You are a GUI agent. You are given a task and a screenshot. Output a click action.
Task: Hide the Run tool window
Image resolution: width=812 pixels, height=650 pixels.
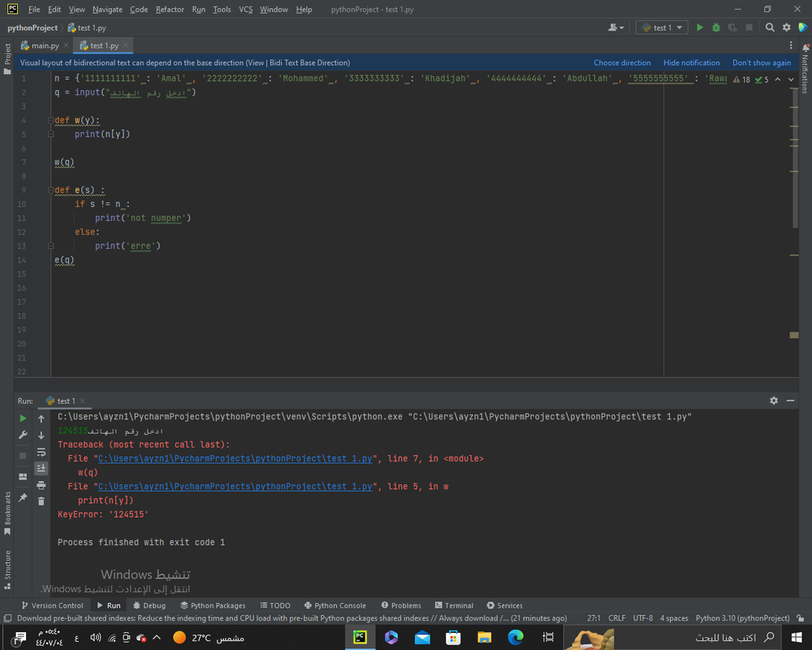(x=790, y=401)
